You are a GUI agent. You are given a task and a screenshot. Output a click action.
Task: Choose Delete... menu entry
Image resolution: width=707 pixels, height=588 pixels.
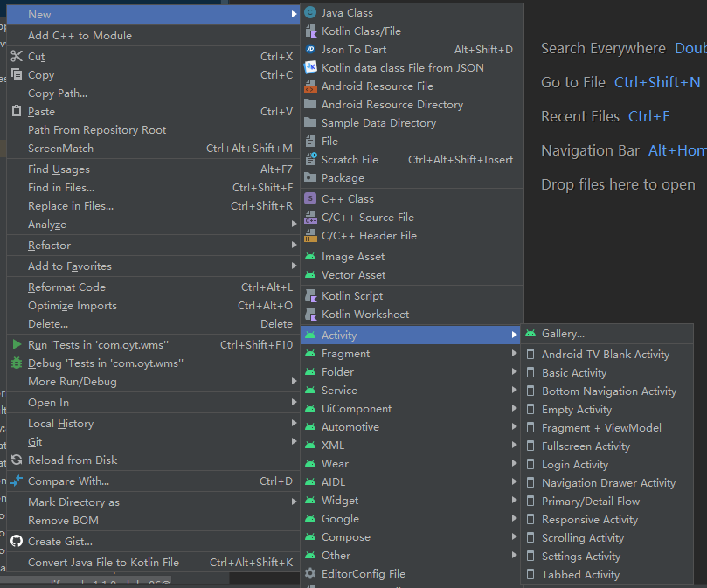pyautogui.click(x=153, y=324)
